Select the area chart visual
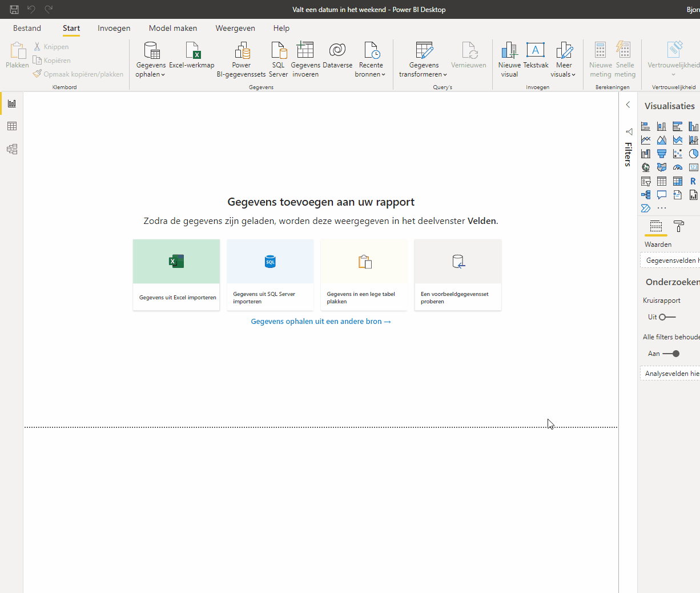Image resolution: width=700 pixels, height=593 pixels. pos(662,140)
